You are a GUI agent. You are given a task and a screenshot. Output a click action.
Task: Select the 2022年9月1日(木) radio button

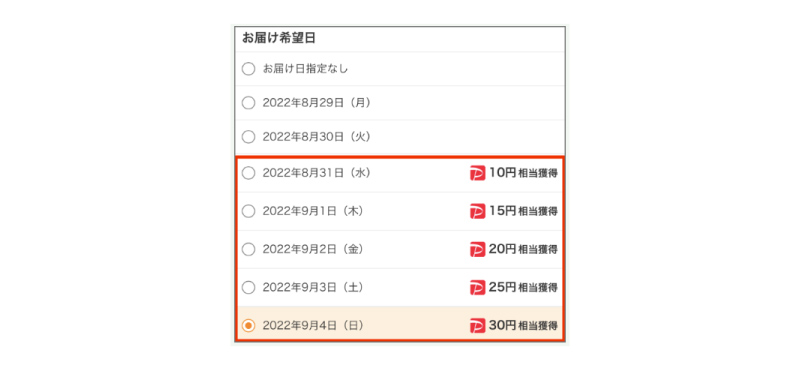pos(248,211)
